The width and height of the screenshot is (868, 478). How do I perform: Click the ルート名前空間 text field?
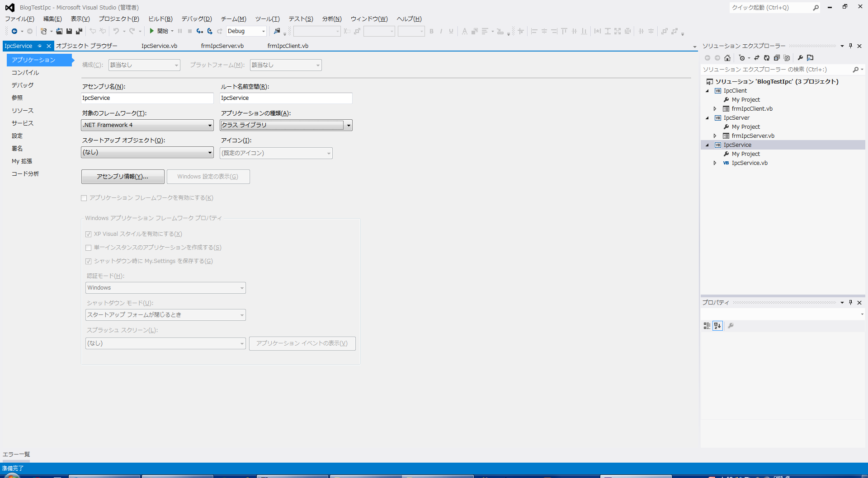pos(286,98)
